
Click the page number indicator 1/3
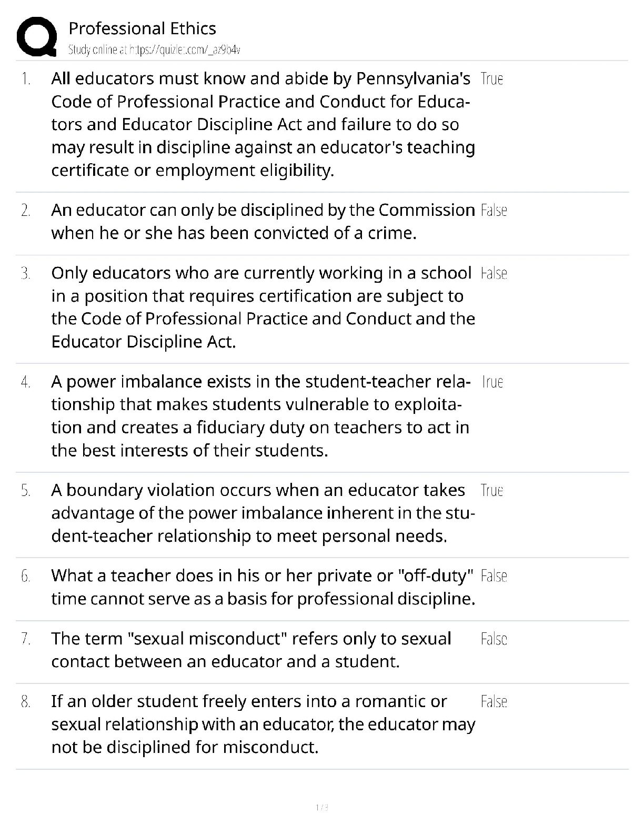[321, 807]
